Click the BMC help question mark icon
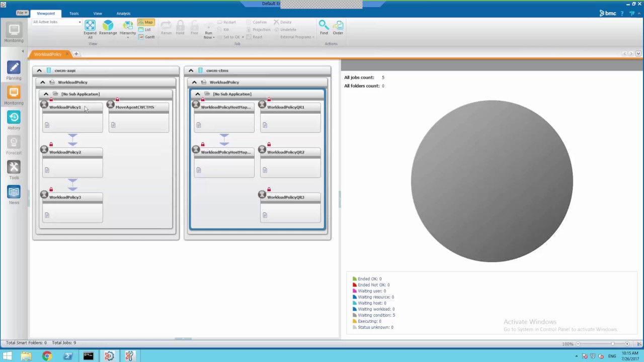Screen dimensions: 644x362 tap(622, 13)
